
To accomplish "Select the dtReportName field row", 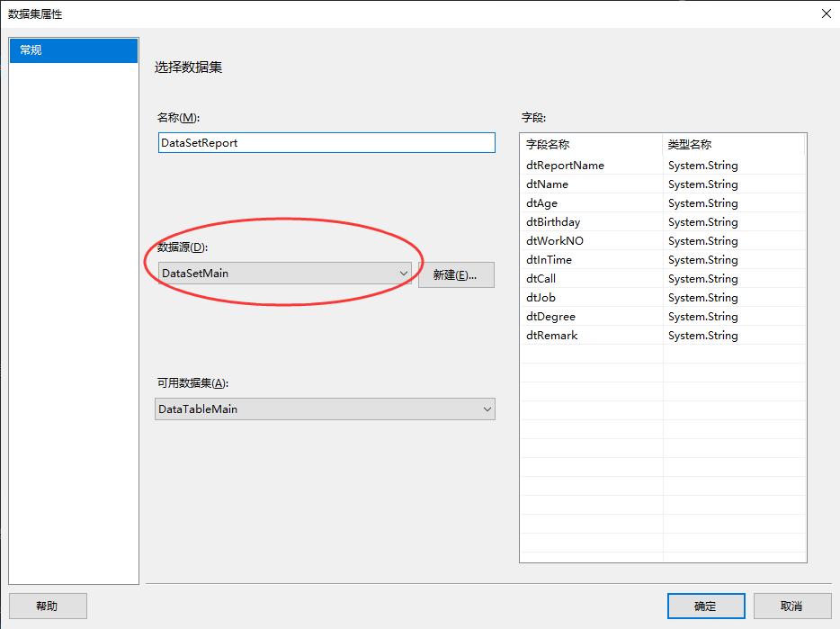I will pos(663,166).
